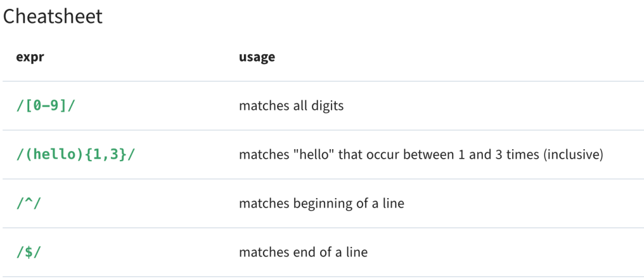
Task: Click the /$/ dollar expression
Action: coord(29,252)
